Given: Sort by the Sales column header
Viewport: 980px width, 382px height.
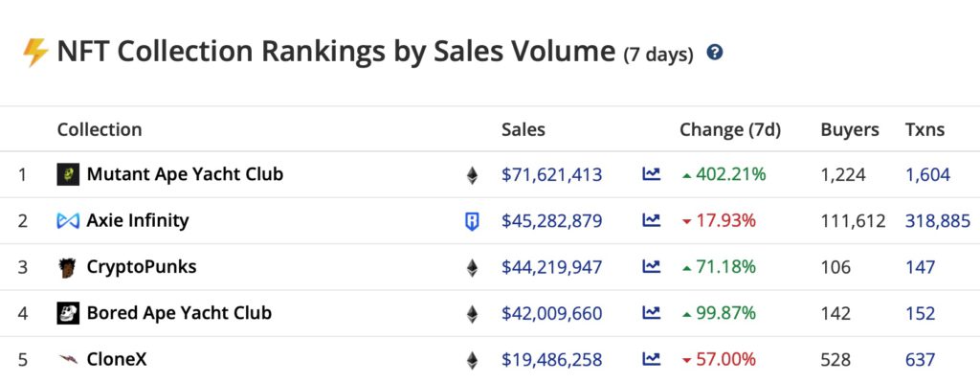Looking at the screenshot, I should (523, 129).
